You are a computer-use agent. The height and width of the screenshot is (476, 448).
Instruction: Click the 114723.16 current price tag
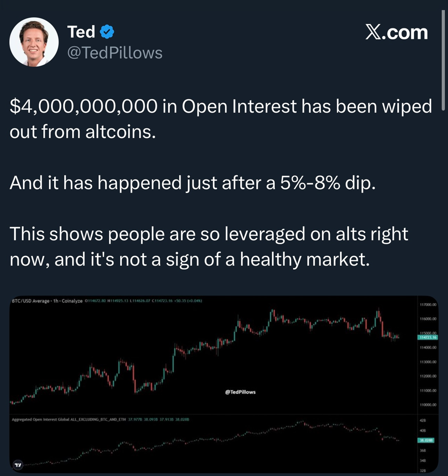(x=428, y=338)
